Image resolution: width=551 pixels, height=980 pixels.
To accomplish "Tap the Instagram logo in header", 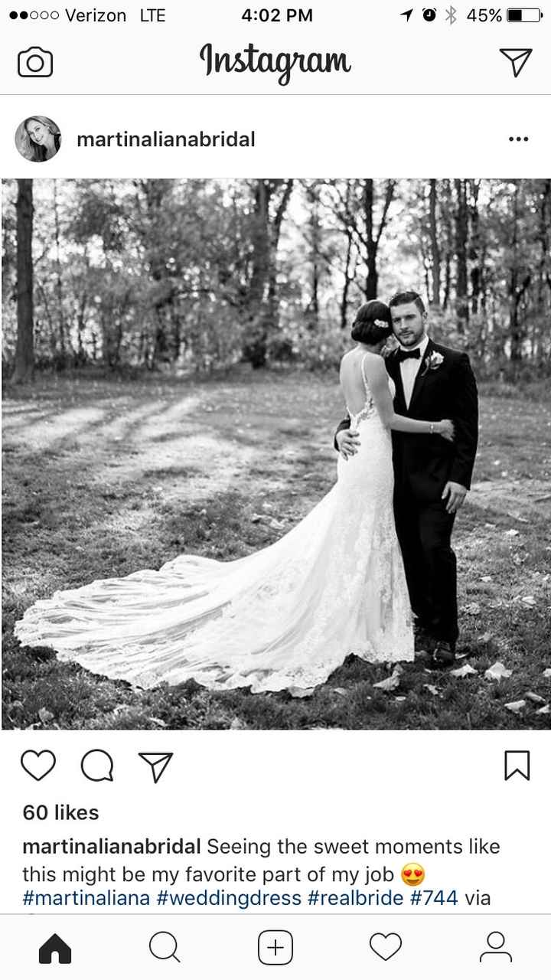I will pyautogui.click(x=275, y=61).
